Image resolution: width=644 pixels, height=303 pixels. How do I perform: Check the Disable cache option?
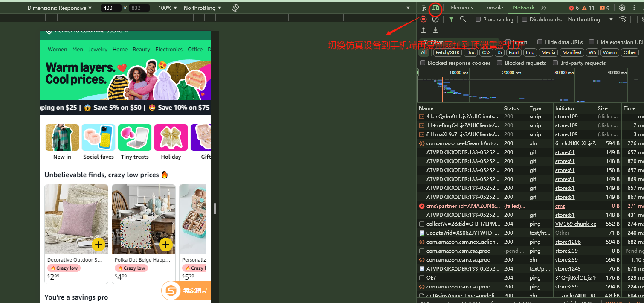click(525, 19)
